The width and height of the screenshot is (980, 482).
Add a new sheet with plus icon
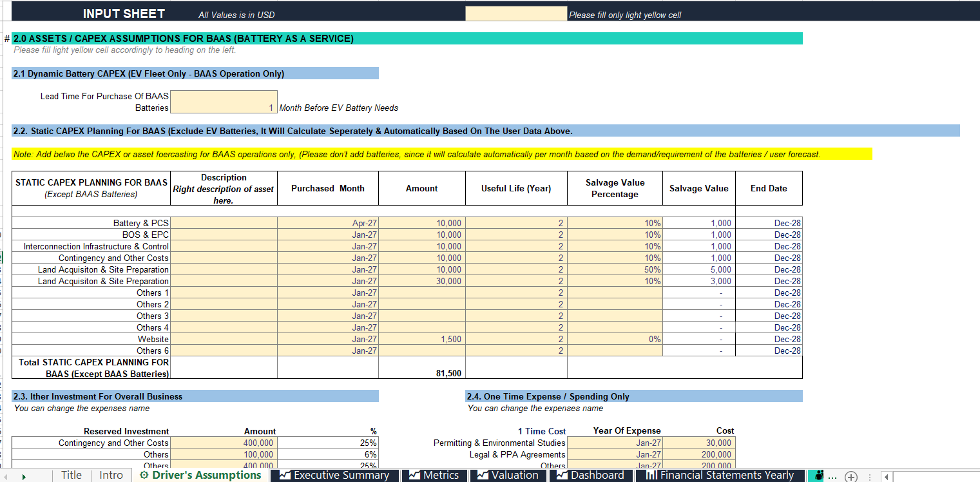coord(851,476)
